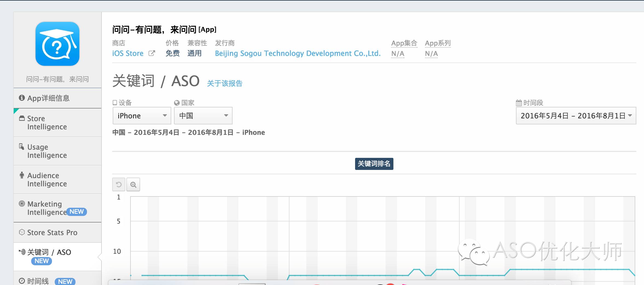Click the external link icon beside iOS Store
The image size is (644, 285).
pyautogui.click(x=152, y=53)
